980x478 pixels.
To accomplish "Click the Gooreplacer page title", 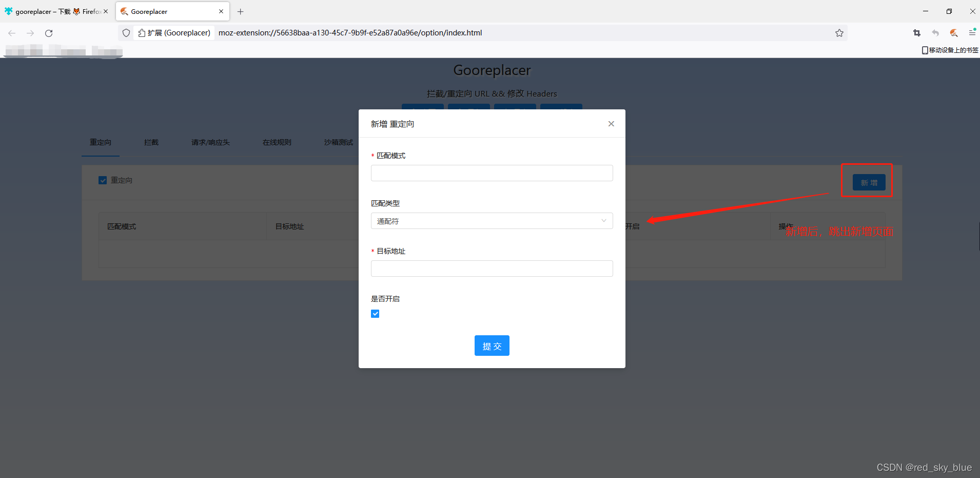I will click(492, 70).
